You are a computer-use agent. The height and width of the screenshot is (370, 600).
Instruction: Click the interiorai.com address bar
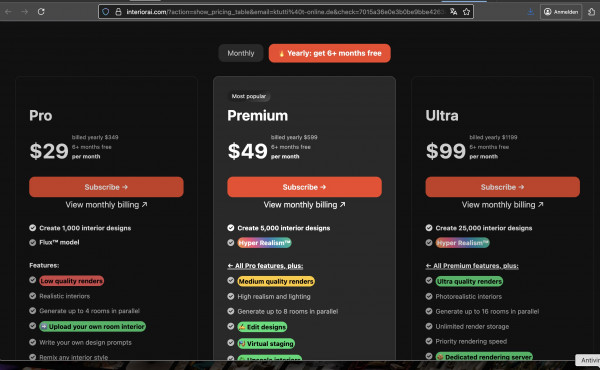[285, 12]
